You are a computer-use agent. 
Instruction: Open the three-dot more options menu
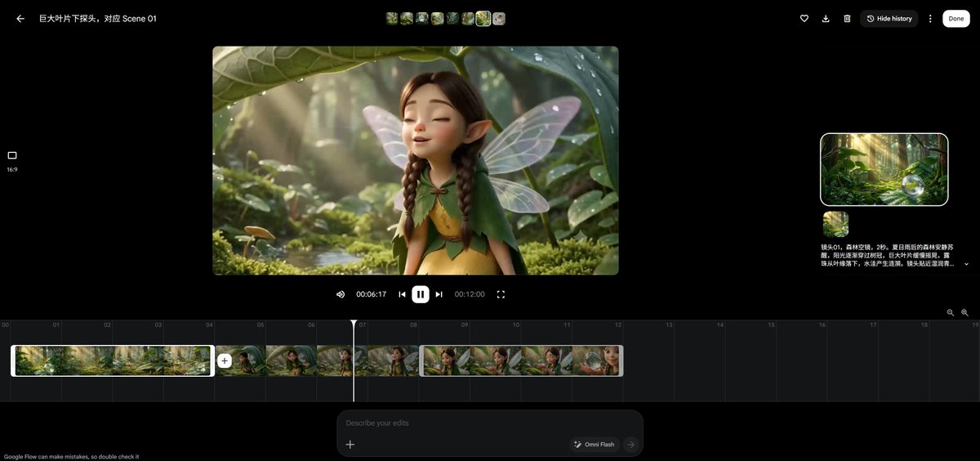(x=929, y=18)
